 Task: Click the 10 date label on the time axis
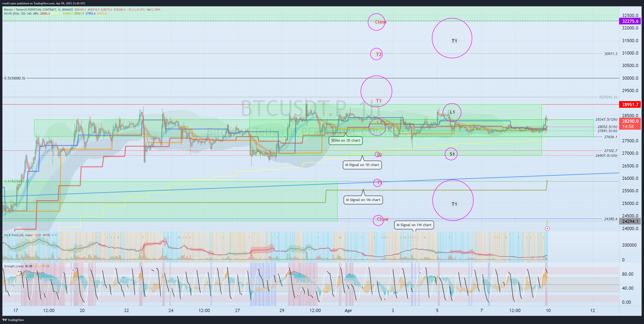(548, 310)
